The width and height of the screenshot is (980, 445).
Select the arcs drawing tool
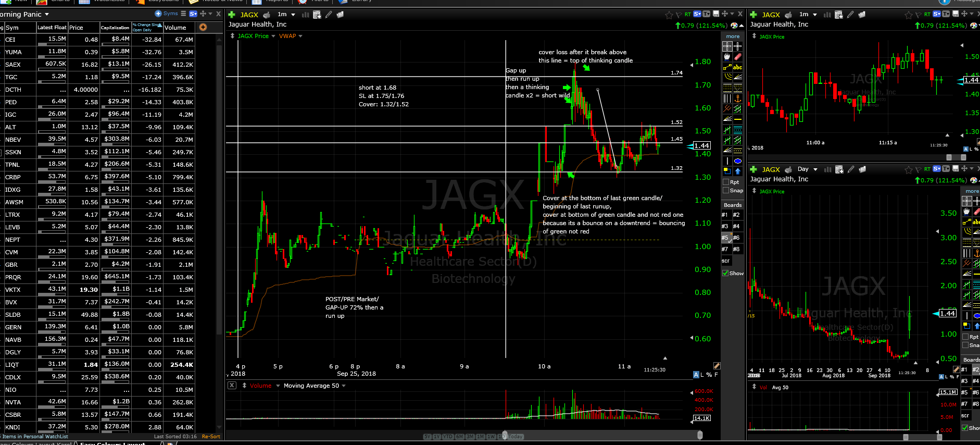click(727, 77)
